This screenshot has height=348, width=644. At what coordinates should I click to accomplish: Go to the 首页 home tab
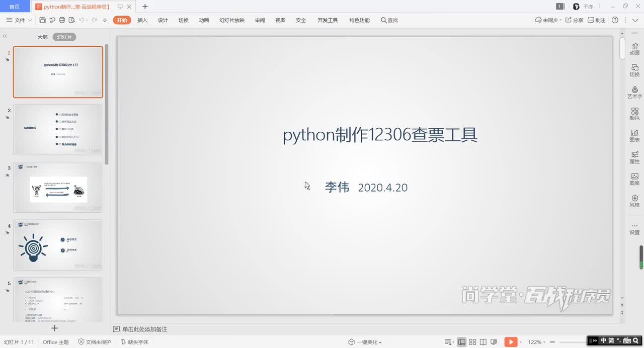click(x=15, y=7)
